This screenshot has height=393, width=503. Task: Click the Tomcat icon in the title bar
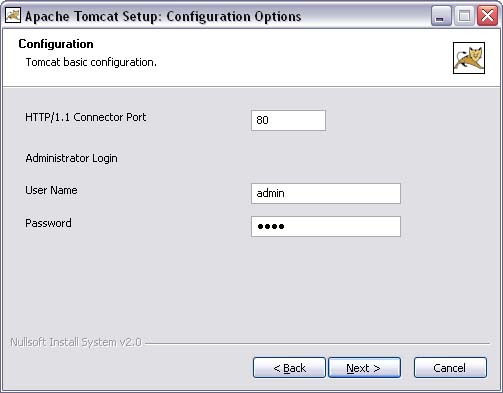pyautogui.click(x=13, y=16)
